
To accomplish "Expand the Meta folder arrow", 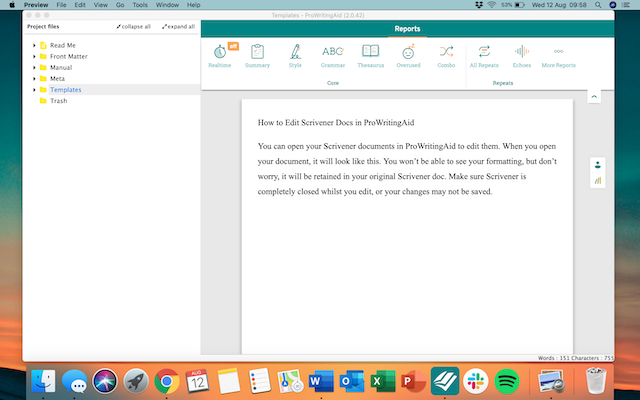I will pos(34,78).
